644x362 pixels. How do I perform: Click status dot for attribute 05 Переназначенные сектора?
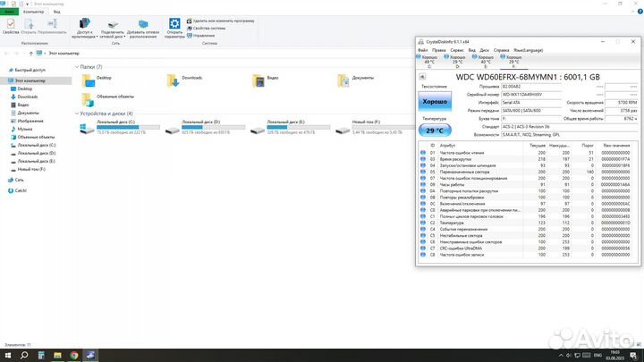click(x=423, y=172)
